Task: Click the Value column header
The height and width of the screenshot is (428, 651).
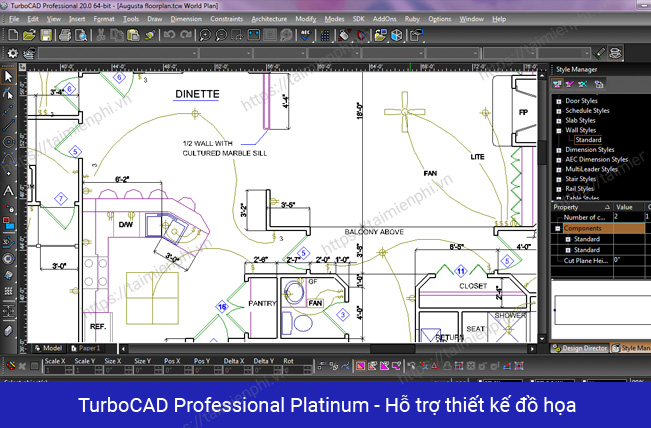Action: coord(629,207)
